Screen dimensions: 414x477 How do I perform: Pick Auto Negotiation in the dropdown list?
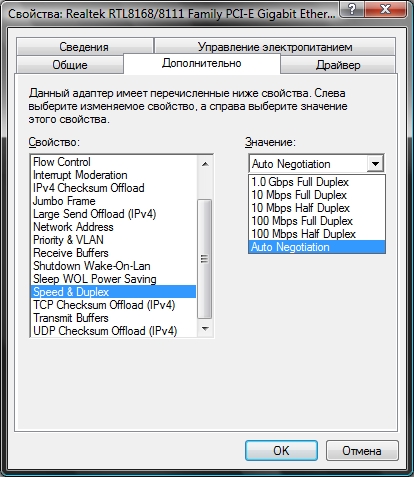pyautogui.click(x=317, y=247)
